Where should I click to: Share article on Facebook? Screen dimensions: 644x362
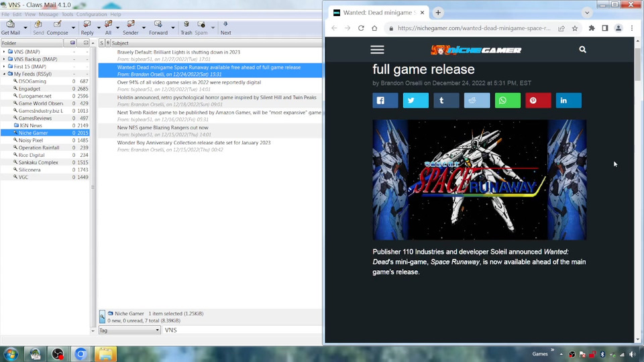click(385, 101)
